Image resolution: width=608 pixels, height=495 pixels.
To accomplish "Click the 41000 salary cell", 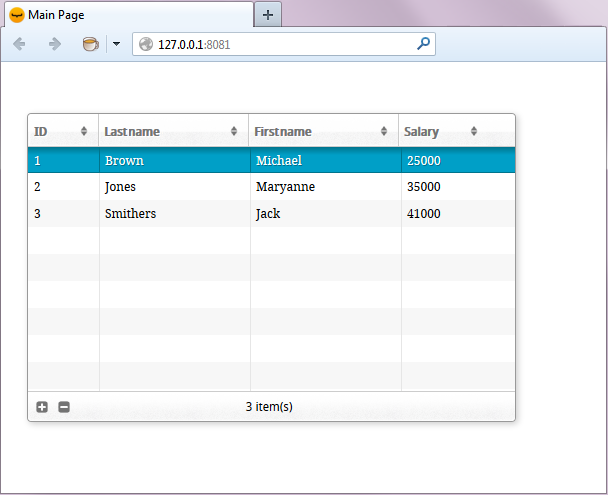I will [423, 214].
